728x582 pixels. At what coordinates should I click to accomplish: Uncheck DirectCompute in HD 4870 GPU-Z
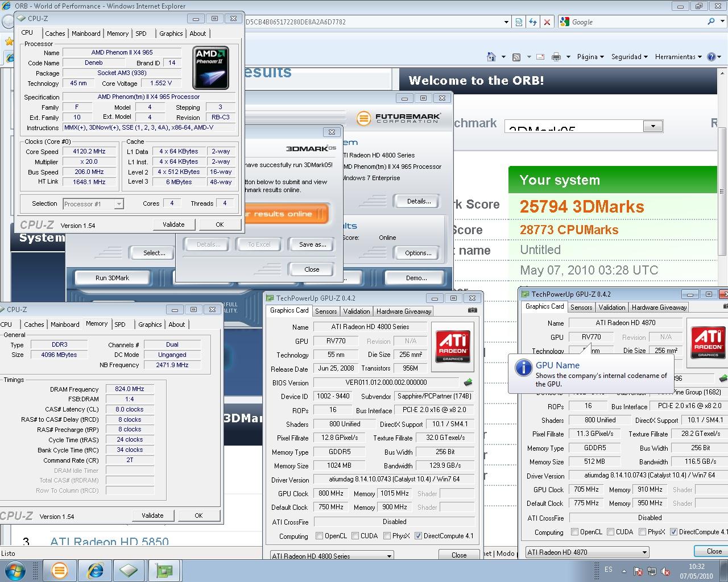pos(674,532)
